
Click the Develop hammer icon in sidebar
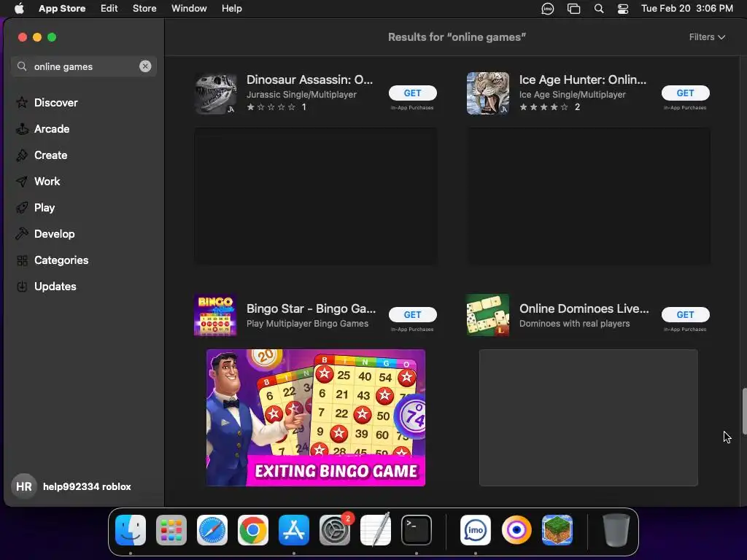[x=22, y=234]
